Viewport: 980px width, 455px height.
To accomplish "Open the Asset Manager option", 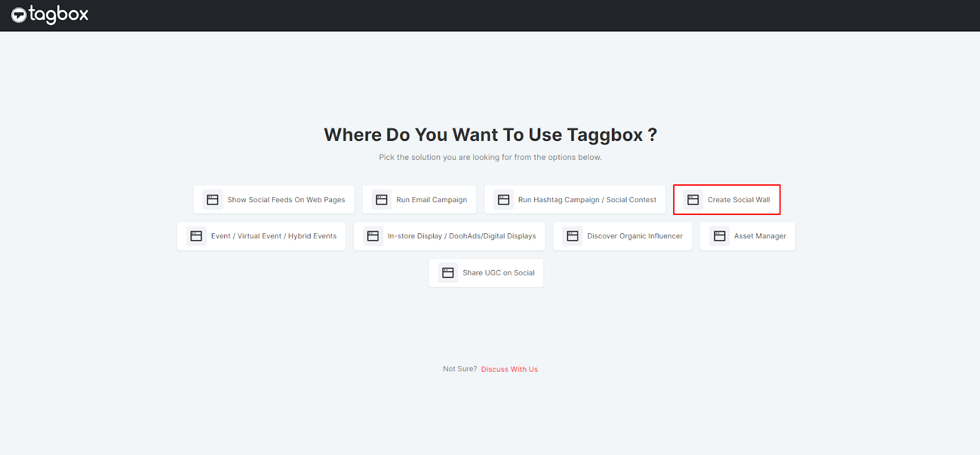I will [x=747, y=236].
